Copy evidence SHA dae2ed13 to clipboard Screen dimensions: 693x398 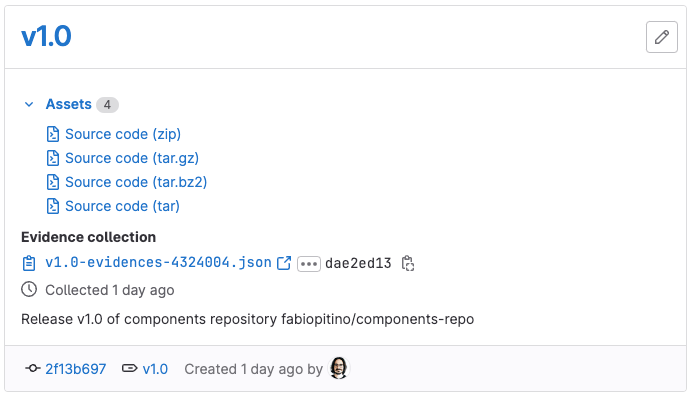click(407, 263)
